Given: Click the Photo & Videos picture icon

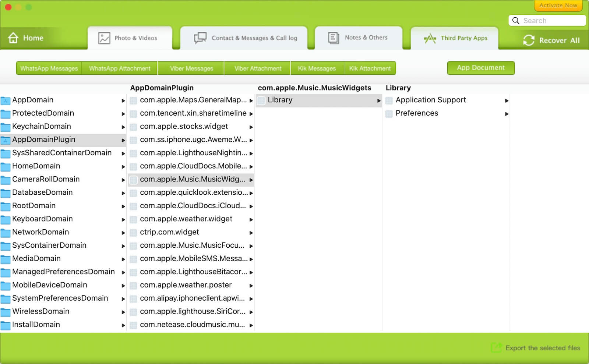Looking at the screenshot, I should click(x=104, y=38).
